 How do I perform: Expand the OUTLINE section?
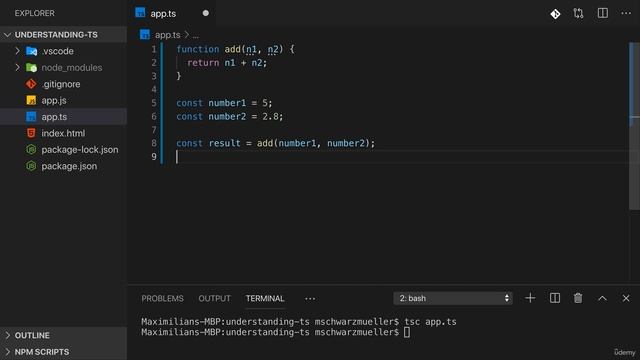click(x=63, y=335)
